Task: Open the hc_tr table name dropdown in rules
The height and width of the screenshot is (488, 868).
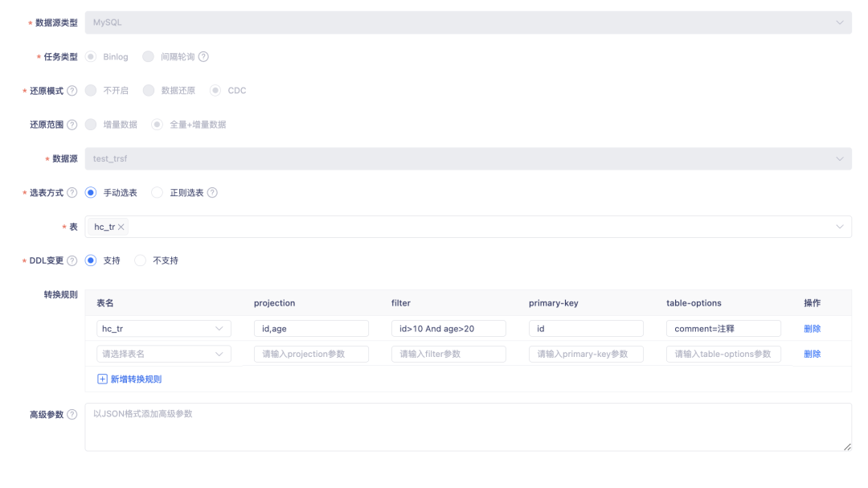Action: [x=164, y=329]
